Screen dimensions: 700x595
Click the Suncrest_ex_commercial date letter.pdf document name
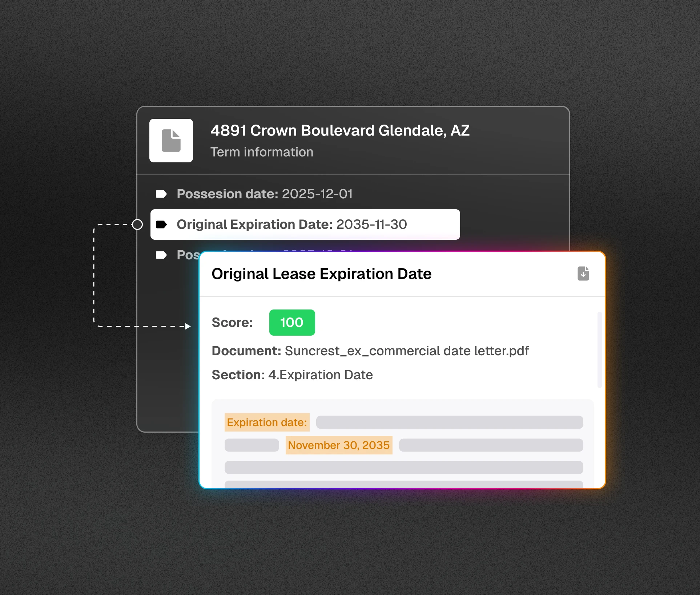pyautogui.click(x=407, y=351)
